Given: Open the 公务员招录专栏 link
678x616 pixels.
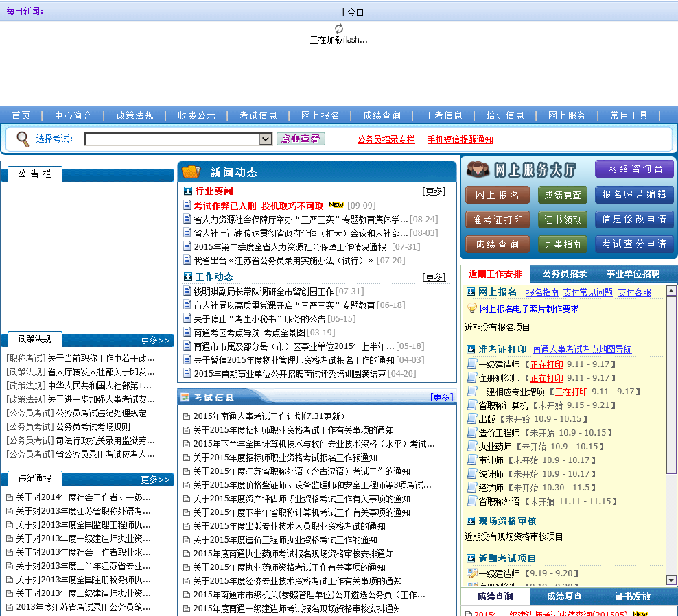Looking at the screenshot, I should (386, 140).
